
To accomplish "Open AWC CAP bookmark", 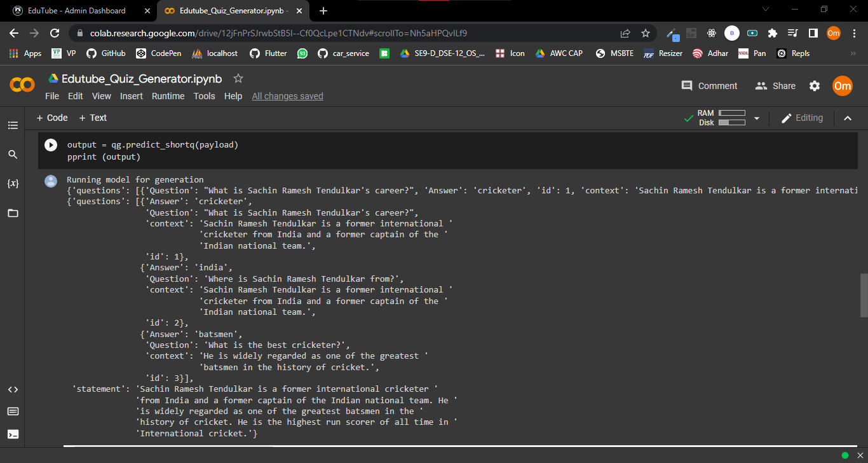I will 559,53.
